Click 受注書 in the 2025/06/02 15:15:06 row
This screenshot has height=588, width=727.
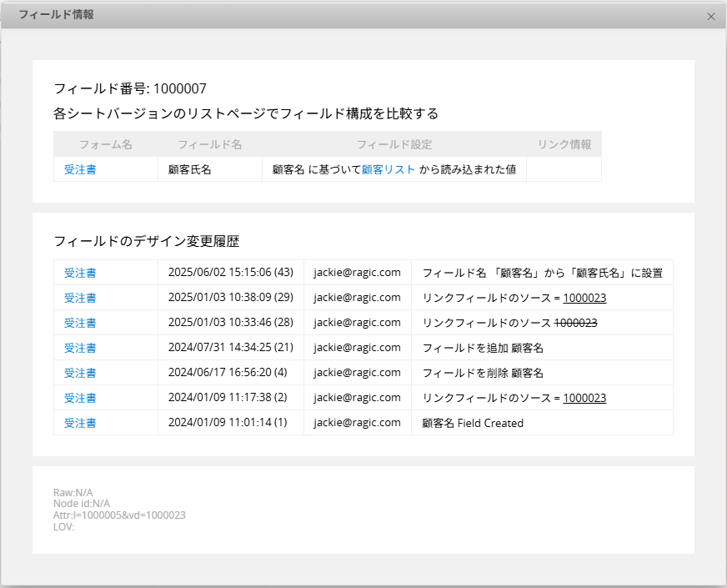[80, 273]
